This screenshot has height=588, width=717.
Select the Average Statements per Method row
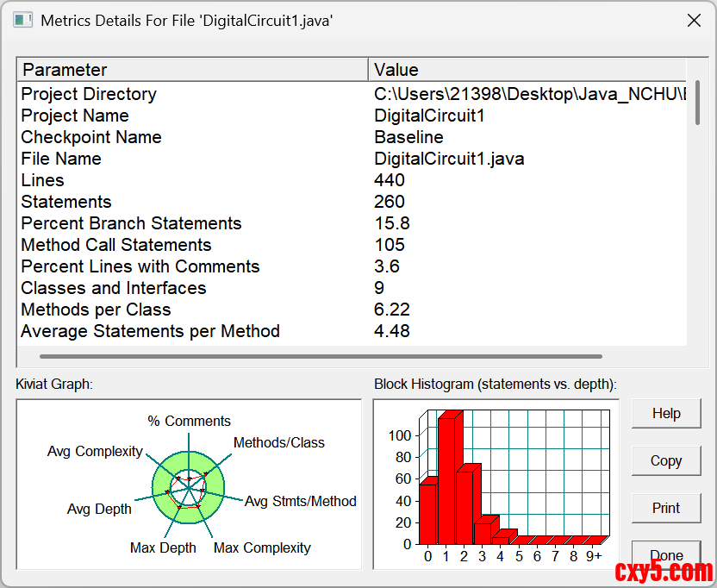[x=150, y=331]
